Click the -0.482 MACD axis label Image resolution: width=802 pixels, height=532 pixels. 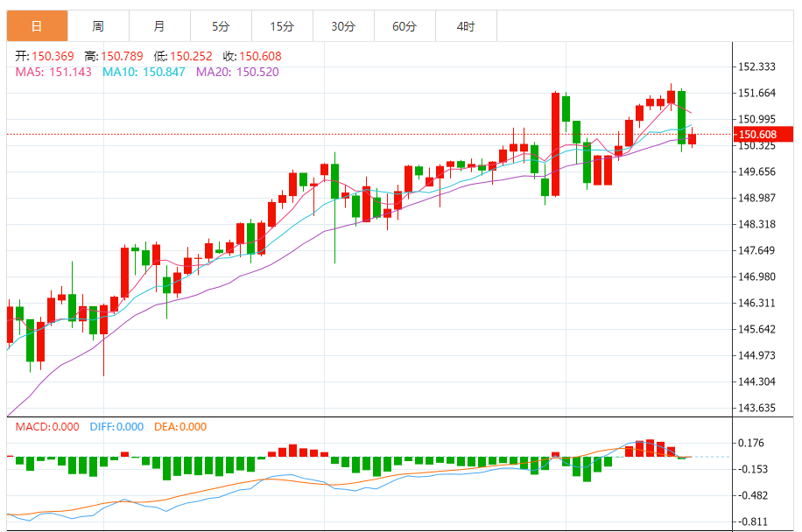point(752,496)
